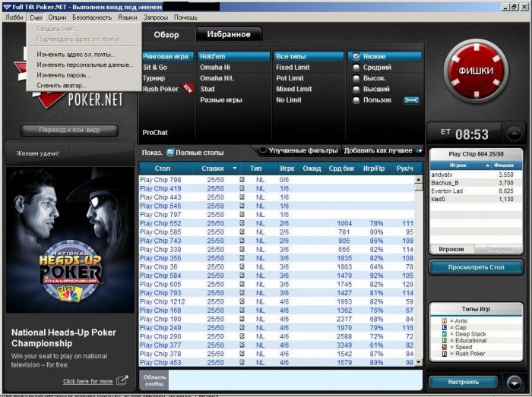Open the Click here for more link
This screenshot has width=532, height=397.
coord(87,381)
